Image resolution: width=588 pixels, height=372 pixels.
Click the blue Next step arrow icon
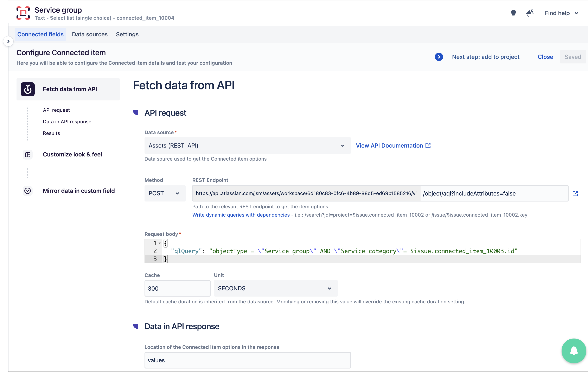tap(439, 57)
